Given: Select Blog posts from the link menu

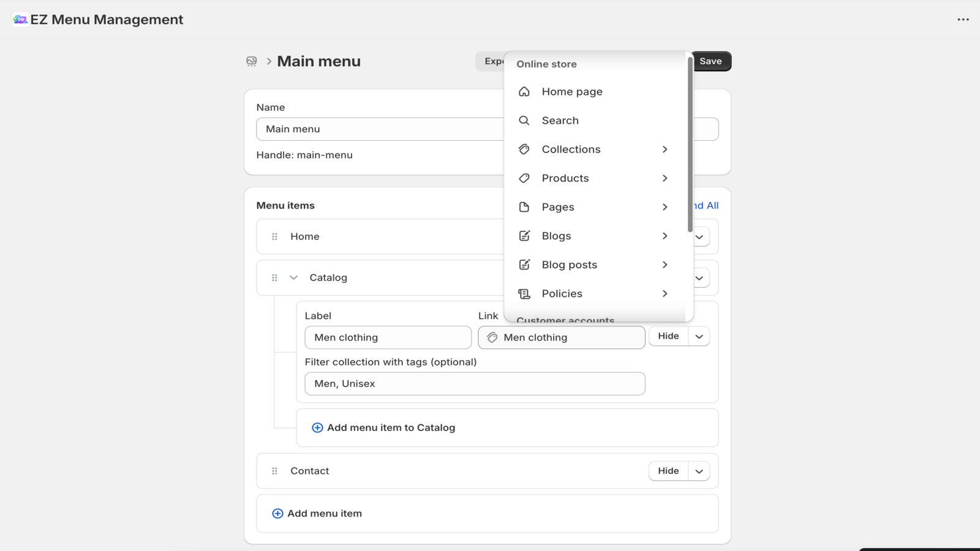Looking at the screenshot, I should coord(569,264).
